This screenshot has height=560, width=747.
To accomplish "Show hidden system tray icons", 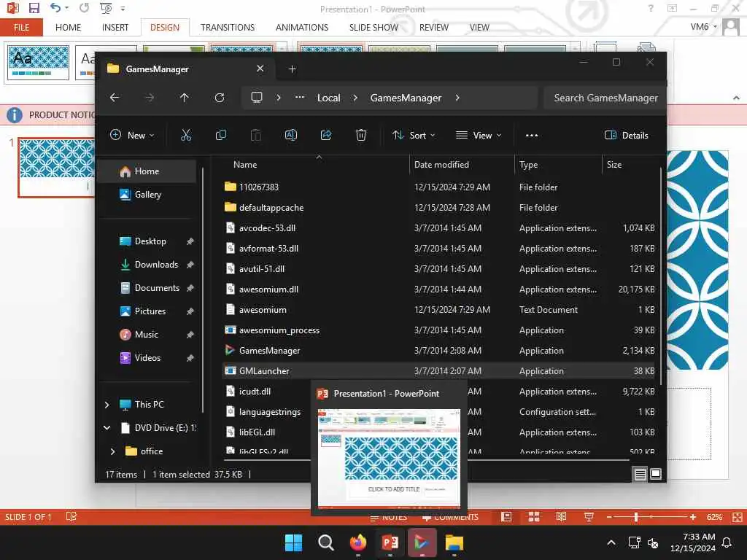I will point(611,542).
